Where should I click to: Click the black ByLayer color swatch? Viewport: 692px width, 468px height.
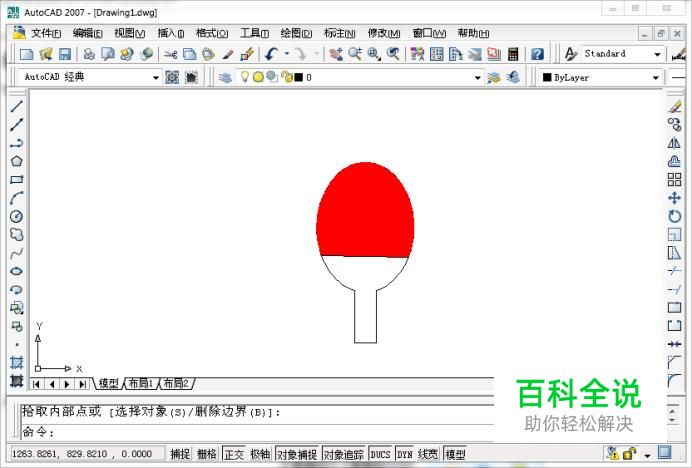pos(547,77)
